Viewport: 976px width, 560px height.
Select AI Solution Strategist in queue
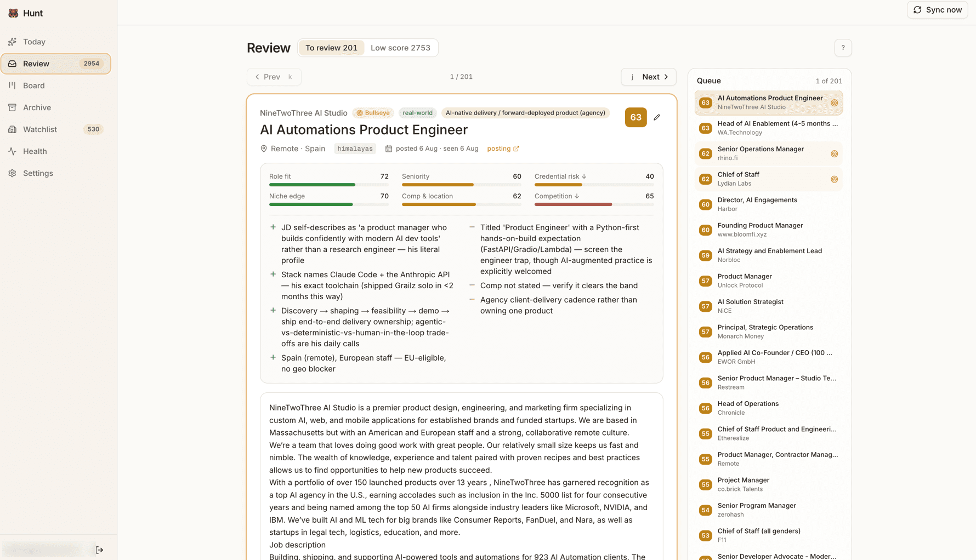point(769,306)
